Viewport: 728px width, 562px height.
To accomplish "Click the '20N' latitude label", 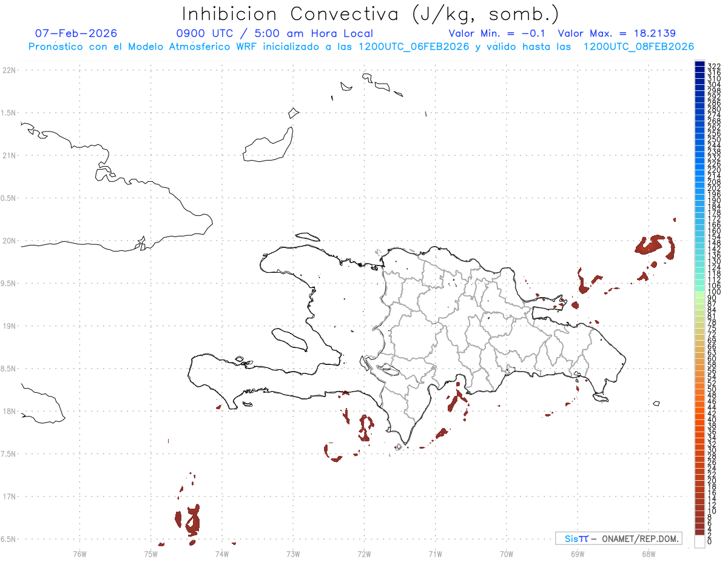I will [x=8, y=241].
